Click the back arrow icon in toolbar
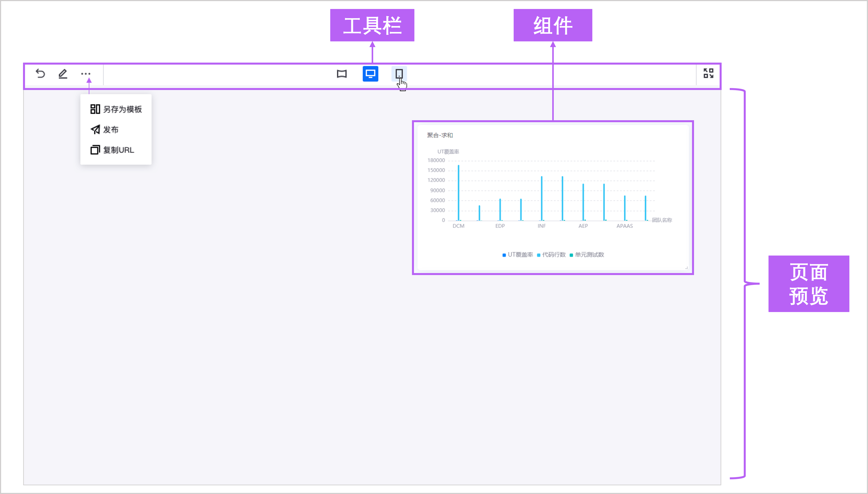Screen dimensions: 868x494 coord(40,74)
